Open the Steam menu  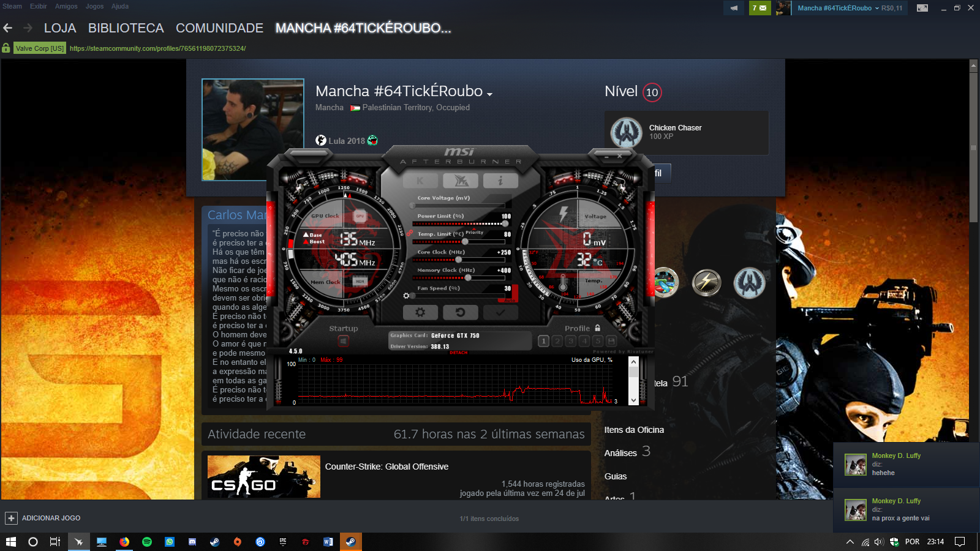coord(12,6)
